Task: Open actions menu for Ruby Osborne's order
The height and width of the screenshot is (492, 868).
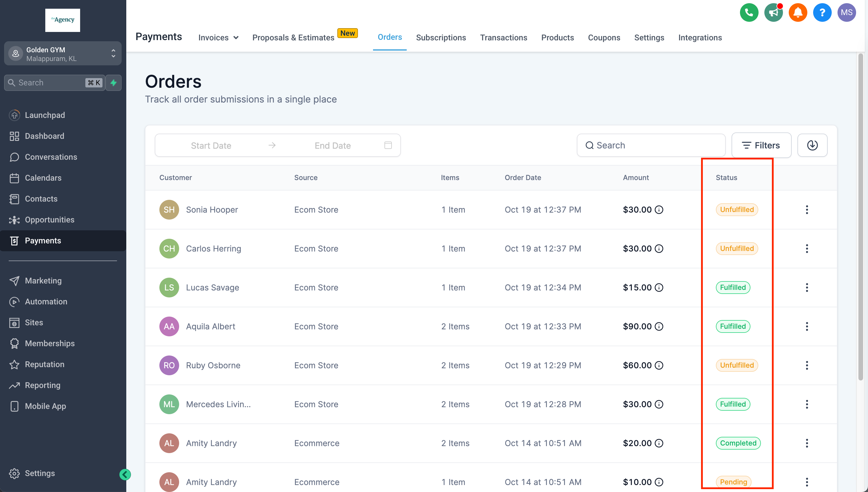Action: (x=806, y=365)
